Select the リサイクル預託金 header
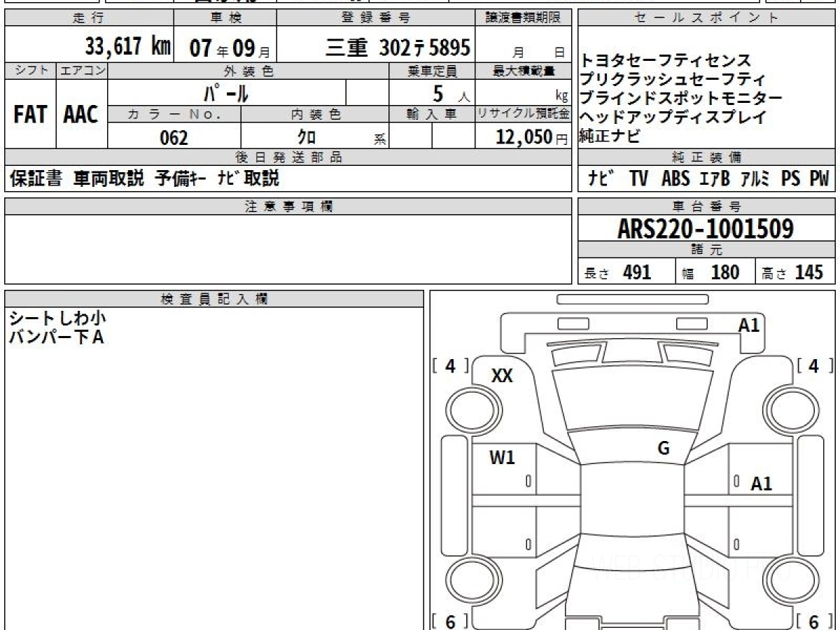840x630 pixels. 524,113
